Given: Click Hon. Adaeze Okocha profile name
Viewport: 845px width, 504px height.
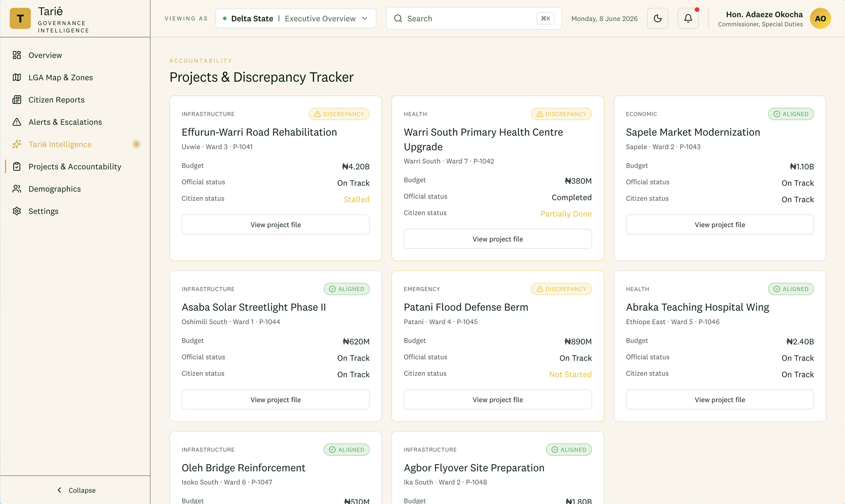Looking at the screenshot, I should point(764,14).
